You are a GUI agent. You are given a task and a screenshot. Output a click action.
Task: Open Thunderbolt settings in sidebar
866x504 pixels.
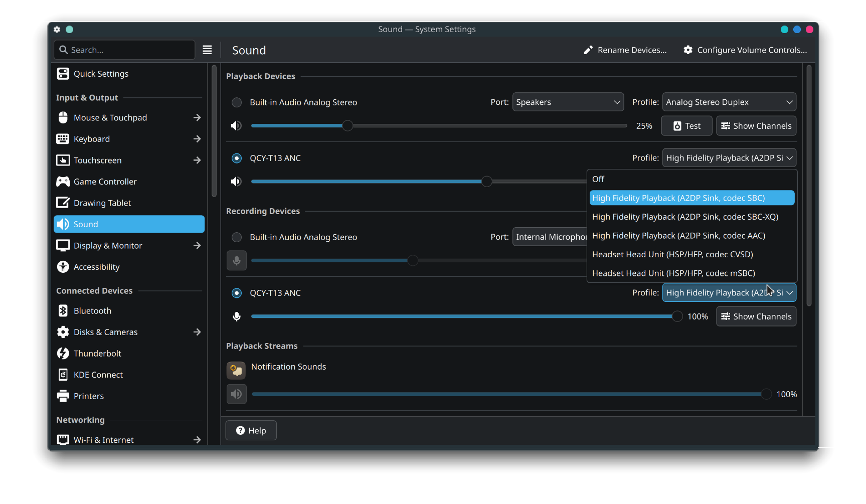point(97,354)
